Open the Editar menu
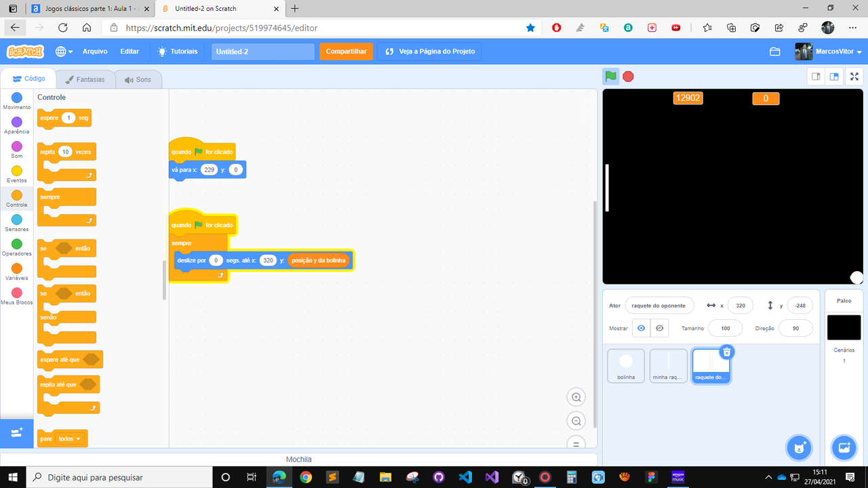This screenshot has height=488, width=868. (130, 52)
